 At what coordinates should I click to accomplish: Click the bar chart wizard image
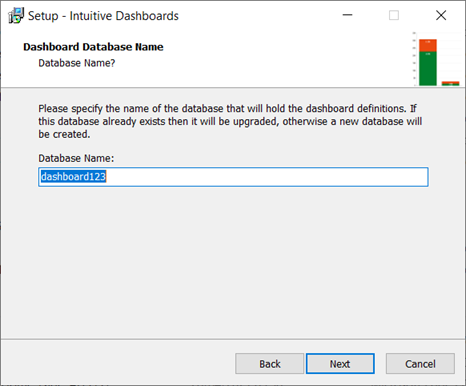coord(437,59)
